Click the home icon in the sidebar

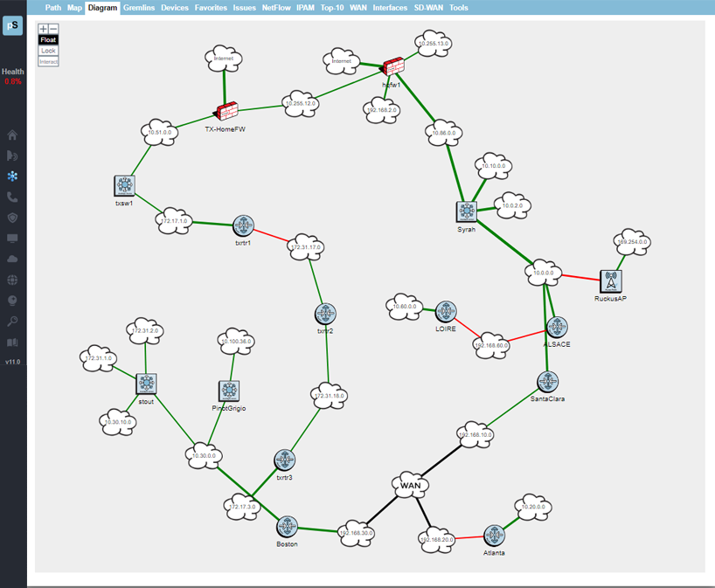click(x=12, y=135)
